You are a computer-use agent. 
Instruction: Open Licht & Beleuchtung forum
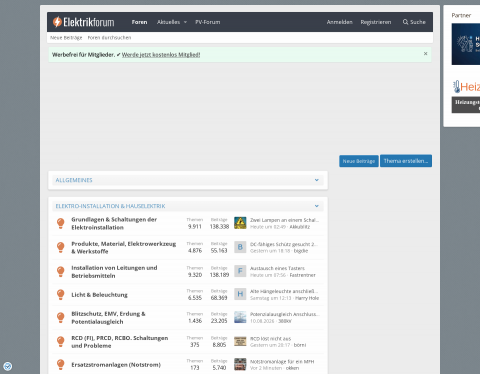tap(99, 295)
